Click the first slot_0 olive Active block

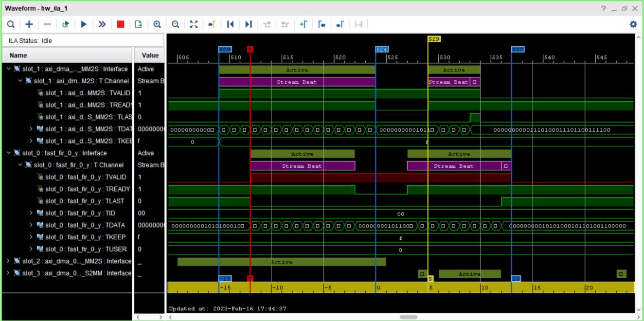(302, 154)
